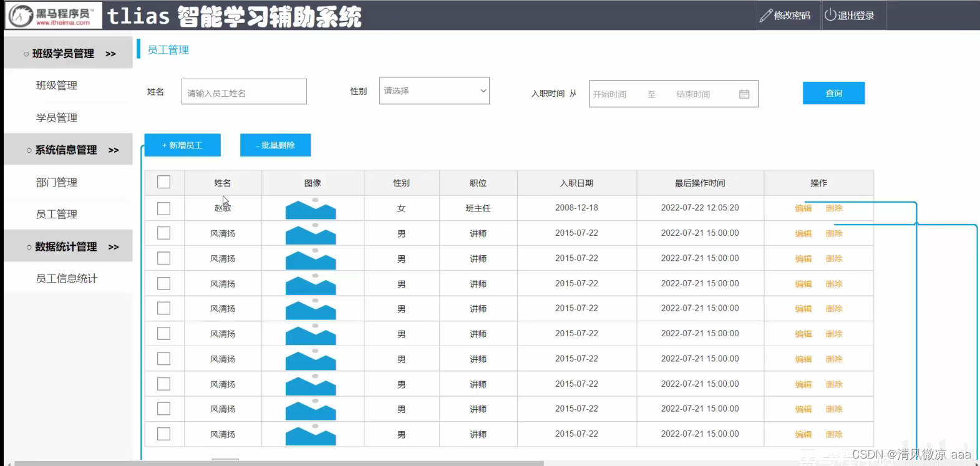
Task: Click the 新增员工 button
Action: coord(182,145)
